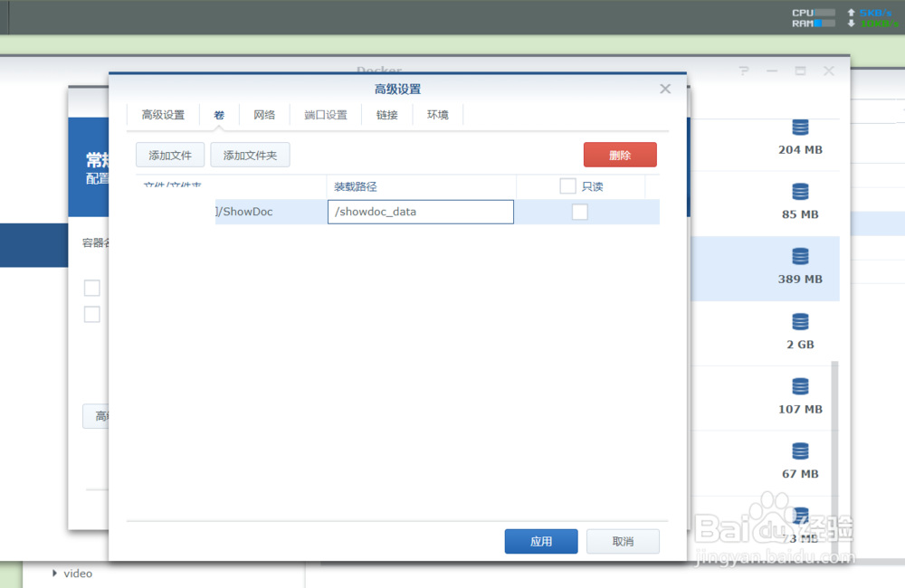Select the 389 MB image database icon
Image resolution: width=905 pixels, height=588 pixels.
(800, 256)
